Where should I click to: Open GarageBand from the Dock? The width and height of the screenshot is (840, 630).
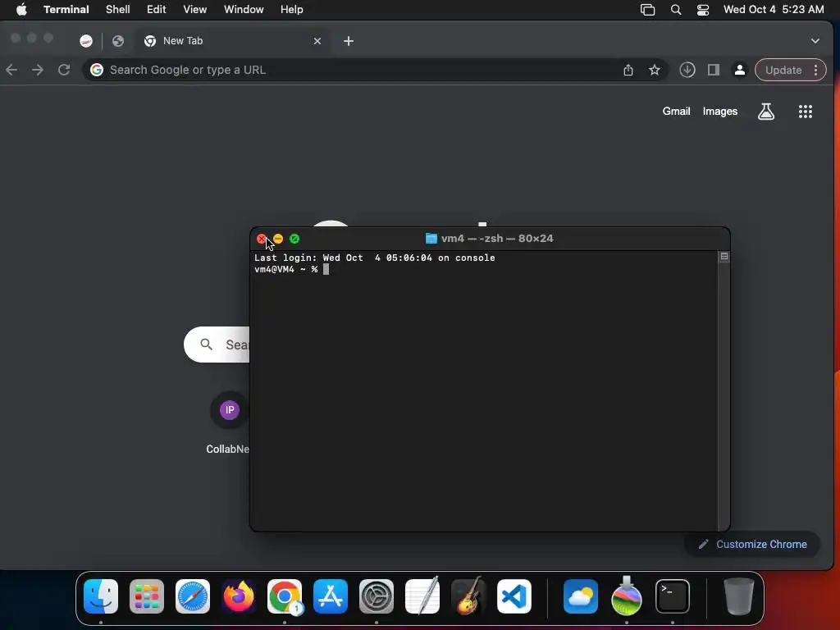pos(468,596)
